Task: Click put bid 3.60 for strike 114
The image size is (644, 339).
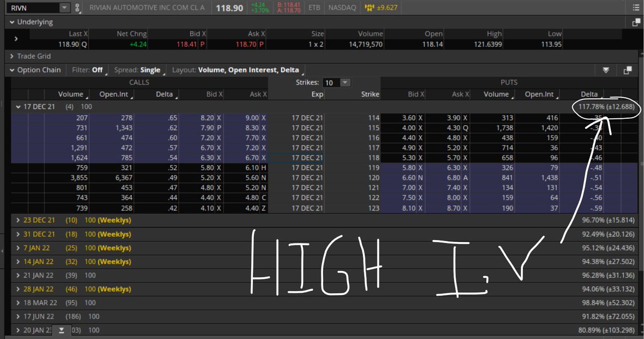Action: (407, 118)
